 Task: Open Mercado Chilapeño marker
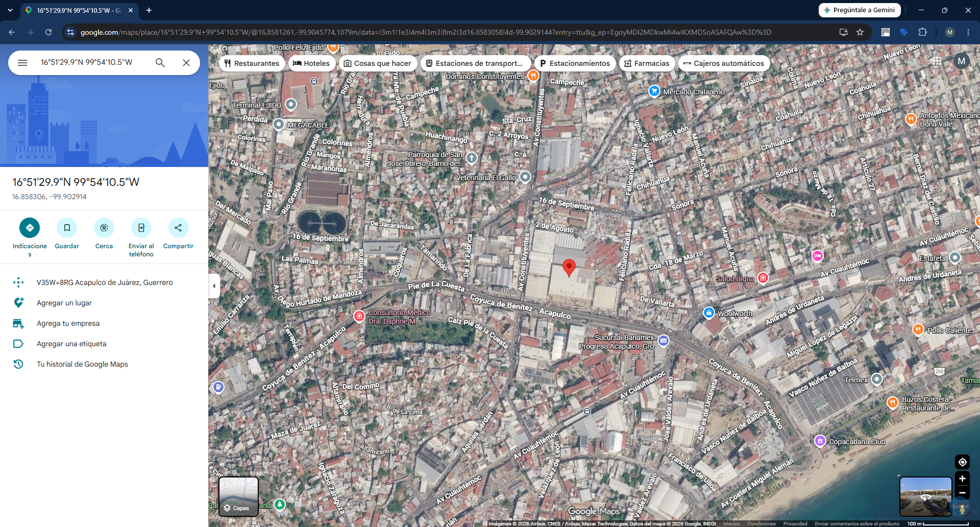click(x=654, y=91)
